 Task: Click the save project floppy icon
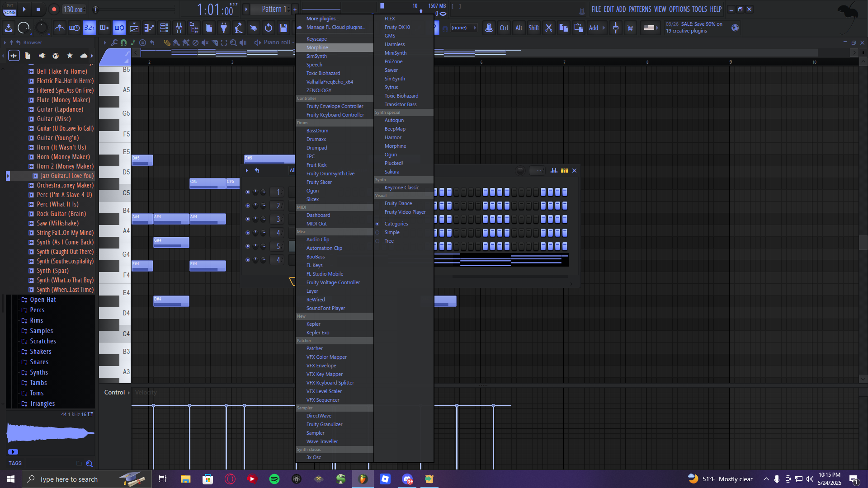tap(283, 28)
